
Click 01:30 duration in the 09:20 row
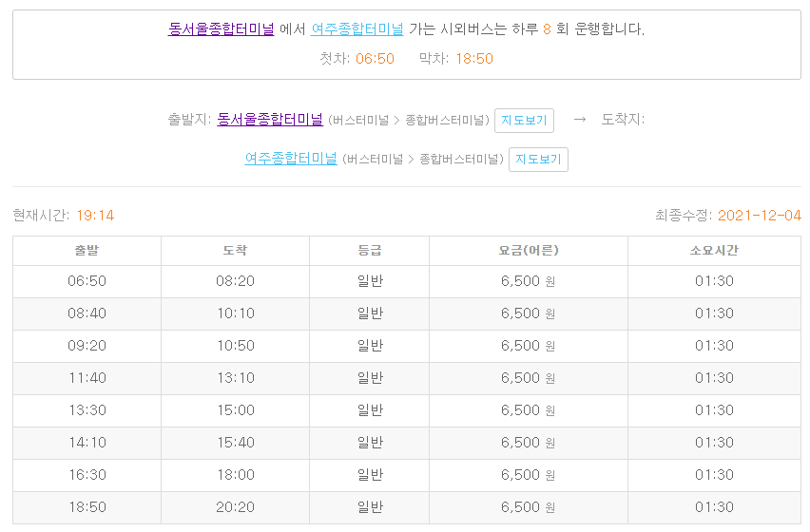pyautogui.click(x=714, y=346)
